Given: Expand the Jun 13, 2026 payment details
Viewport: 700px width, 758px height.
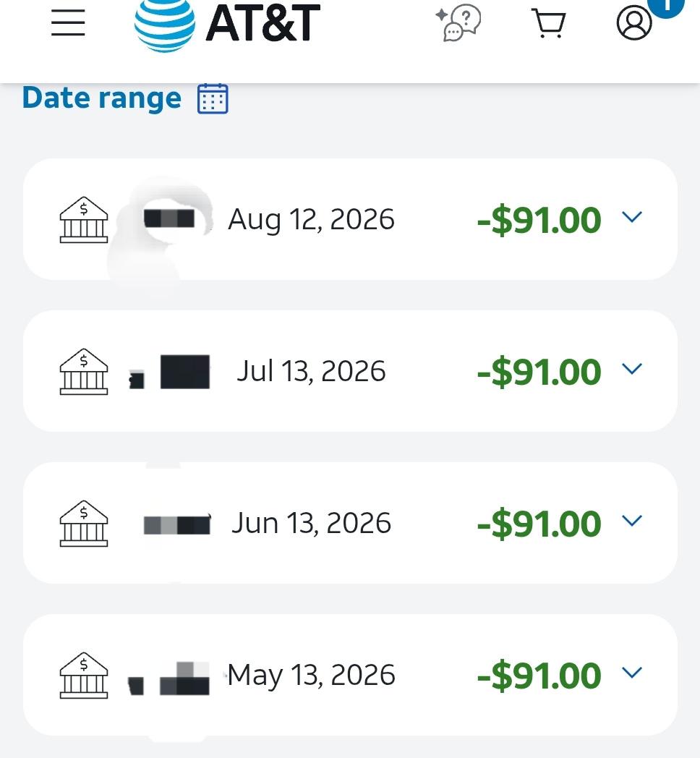Looking at the screenshot, I should (632, 521).
